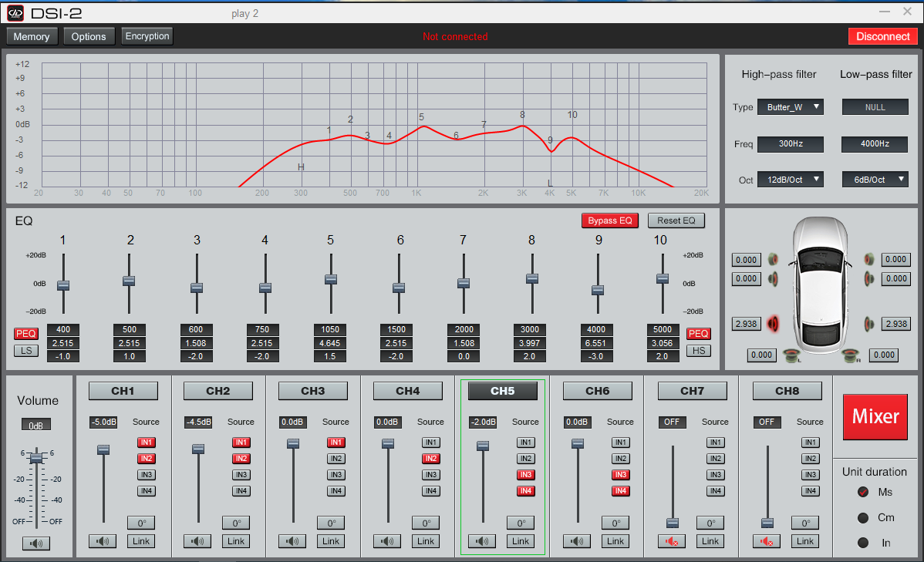Unmute the CH8 muted speaker icon
This screenshot has height=562, width=924.
[767, 541]
